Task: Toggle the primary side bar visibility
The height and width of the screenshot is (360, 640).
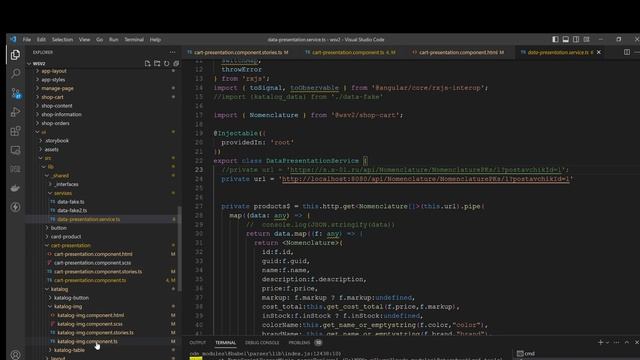Action: (555, 39)
